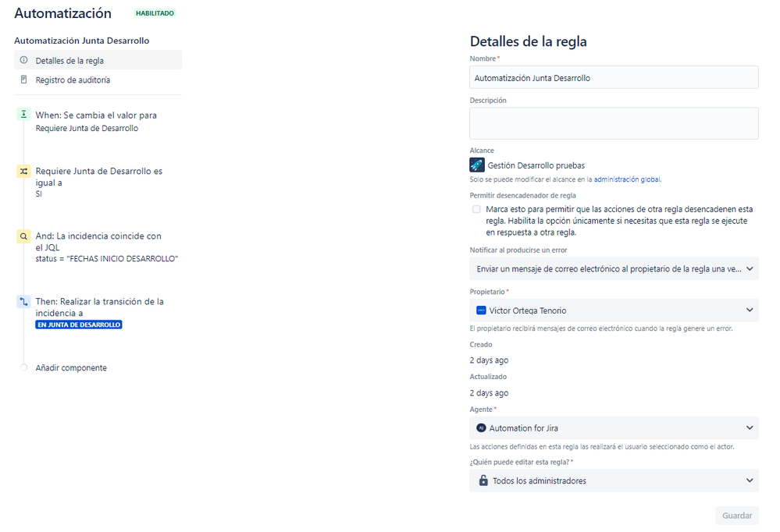
Task: Switch to Registro de auditoría
Action: click(73, 80)
